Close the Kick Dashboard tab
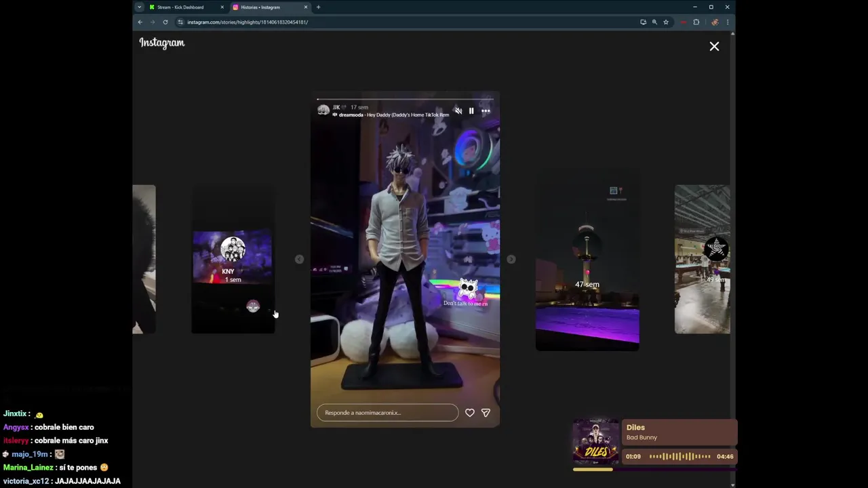 pos(222,7)
